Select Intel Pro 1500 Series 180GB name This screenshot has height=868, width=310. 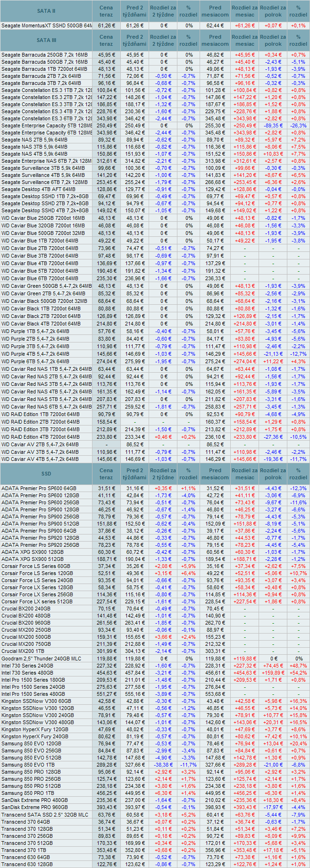pyautogui.click(x=33, y=680)
